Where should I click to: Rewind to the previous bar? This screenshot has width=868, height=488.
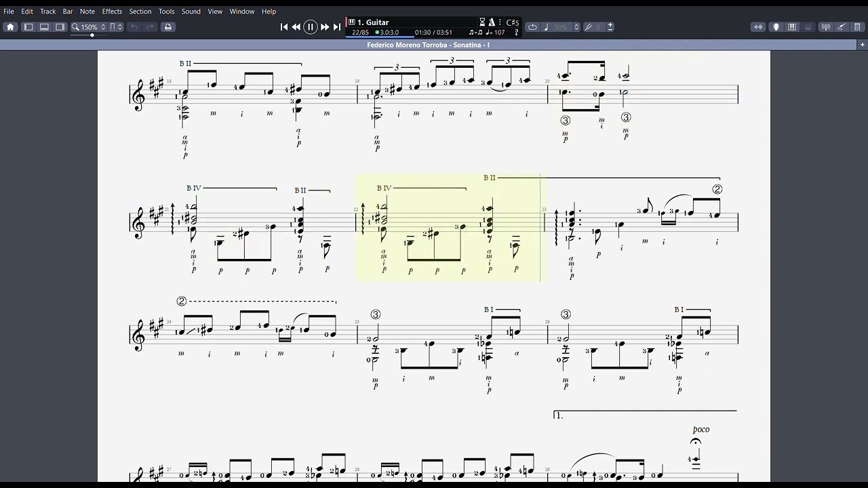296,27
